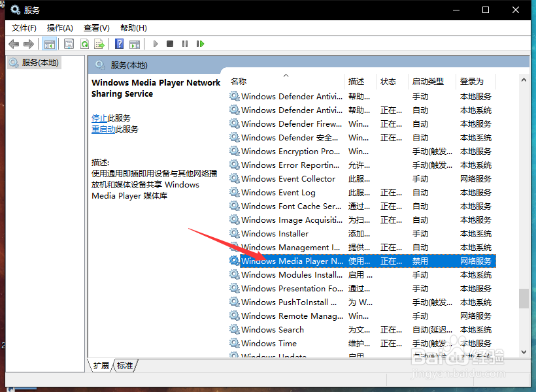The height and width of the screenshot is (392, 536).
Task: Sort by the 状态 column header
Action: point(392,81)
